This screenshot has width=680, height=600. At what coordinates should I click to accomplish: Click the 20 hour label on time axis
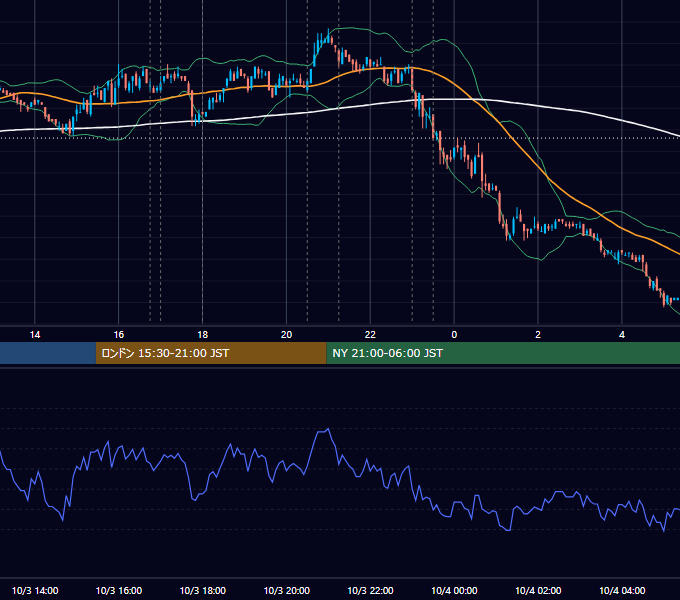tap(286, 335)
